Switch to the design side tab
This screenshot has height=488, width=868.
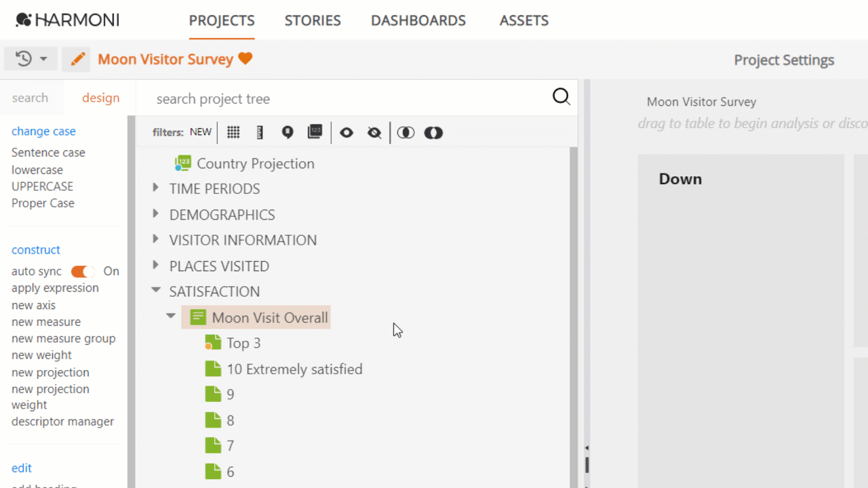click(101, 98)
